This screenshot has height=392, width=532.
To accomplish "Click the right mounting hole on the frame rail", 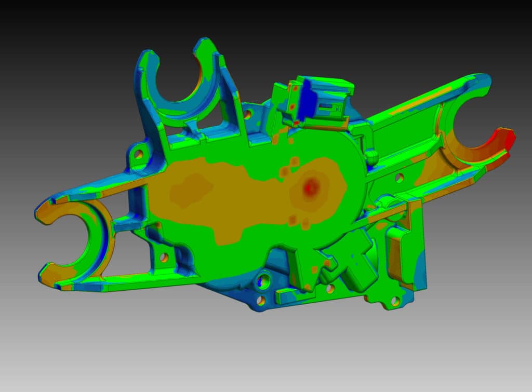I will [400, 177].
